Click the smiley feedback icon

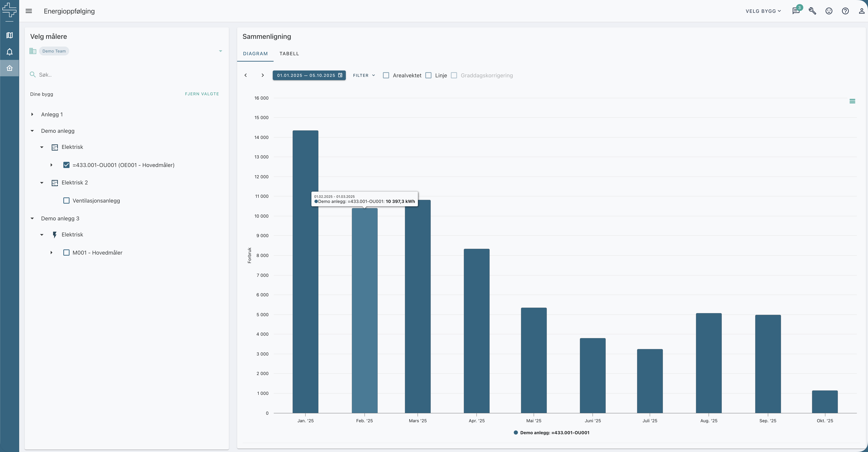[x=829, y=11]
